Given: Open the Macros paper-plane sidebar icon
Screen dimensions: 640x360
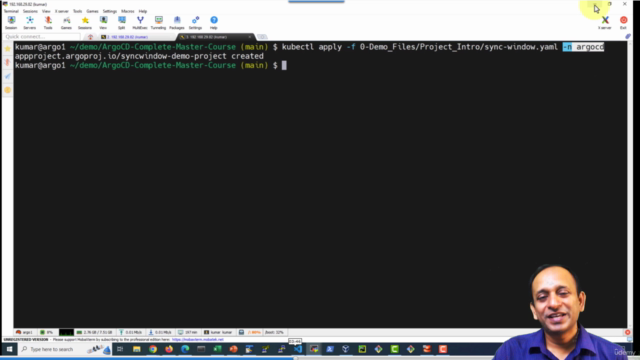Looking at the screenshot, I should 8,76.
